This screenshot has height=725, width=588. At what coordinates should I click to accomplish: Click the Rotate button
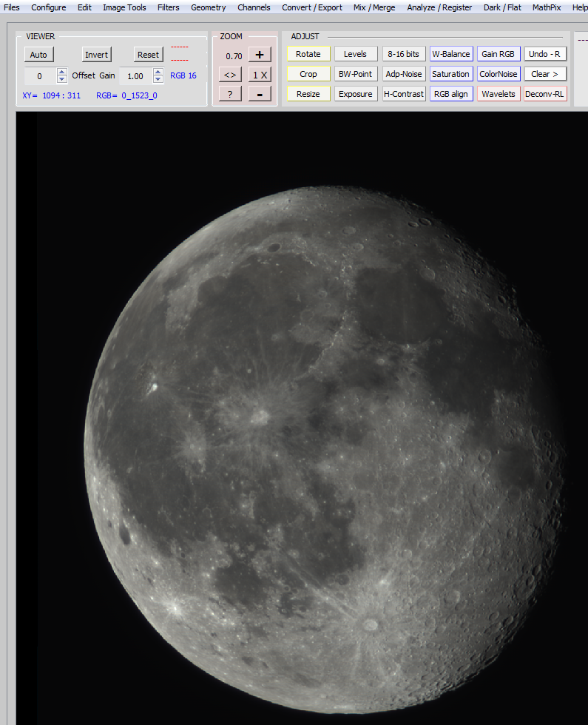pyautogui.click(x=308, y=53)
